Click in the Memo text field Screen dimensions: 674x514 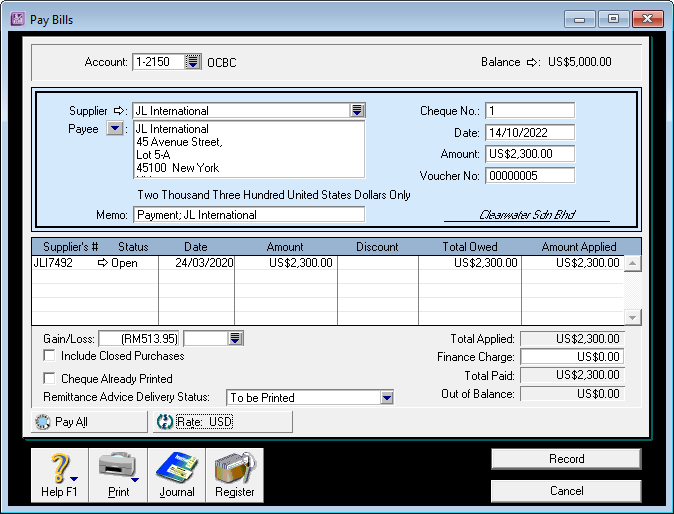click(248, 215)
